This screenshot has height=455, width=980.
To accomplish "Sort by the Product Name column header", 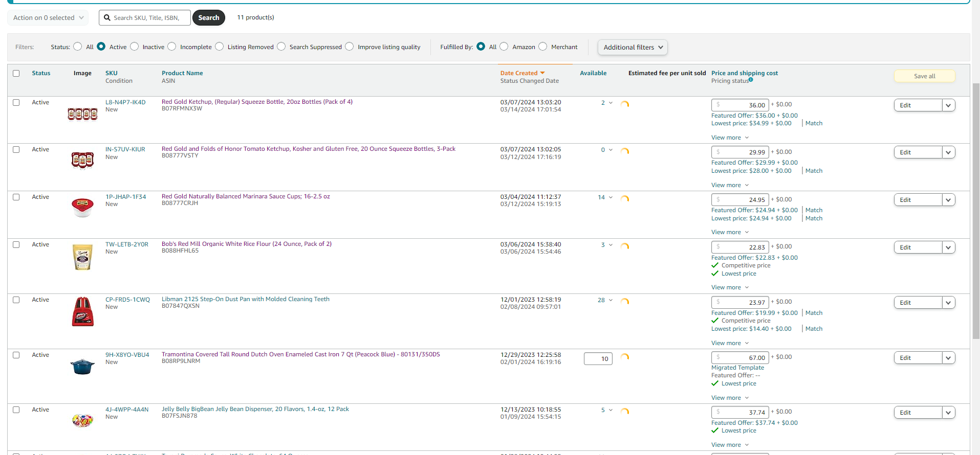I will click(x=182, y=73).
